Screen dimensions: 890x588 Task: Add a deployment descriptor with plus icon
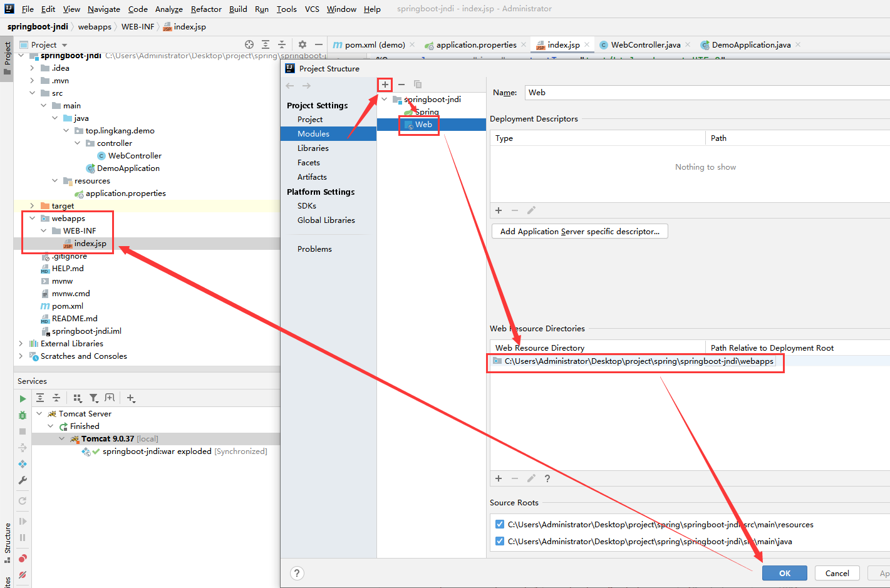pyautogui.click(x=499, y=210)
